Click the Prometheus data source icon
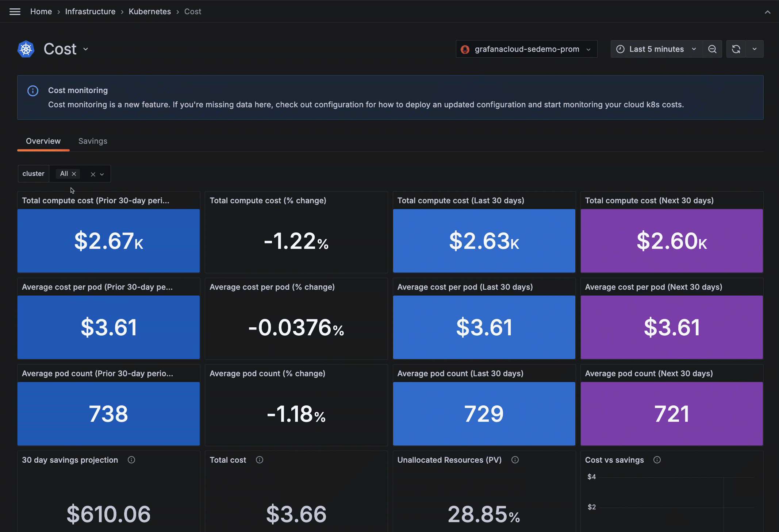The height and width of the screenshot is (532, 779). 465,49
